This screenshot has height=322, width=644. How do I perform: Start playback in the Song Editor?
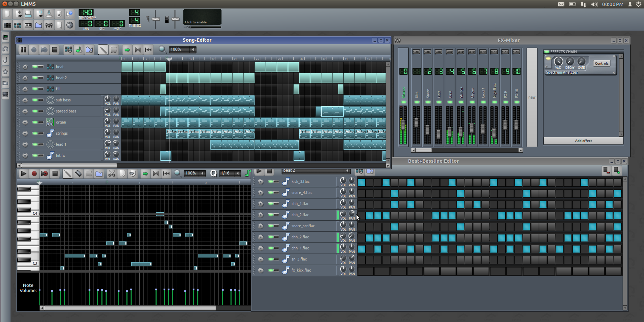pos(23,50)
